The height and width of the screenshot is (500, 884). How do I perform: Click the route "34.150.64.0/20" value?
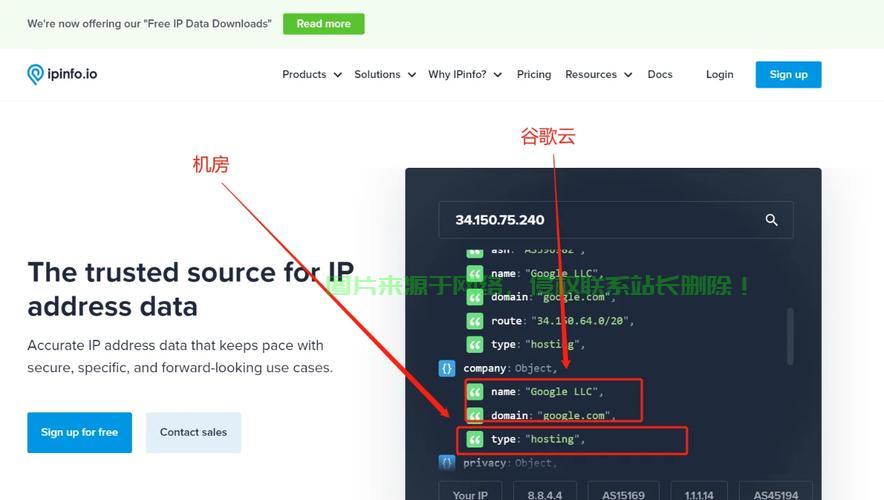click(x=580, y=321)
